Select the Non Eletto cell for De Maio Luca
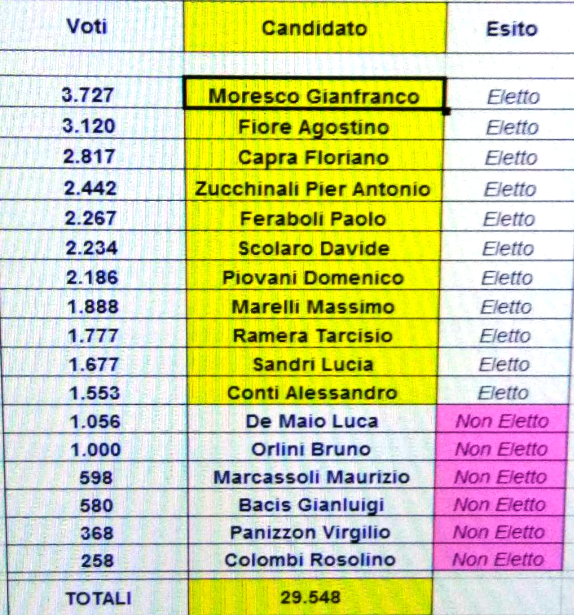Screen dimensions: 574x615 [x=502, y=419]
